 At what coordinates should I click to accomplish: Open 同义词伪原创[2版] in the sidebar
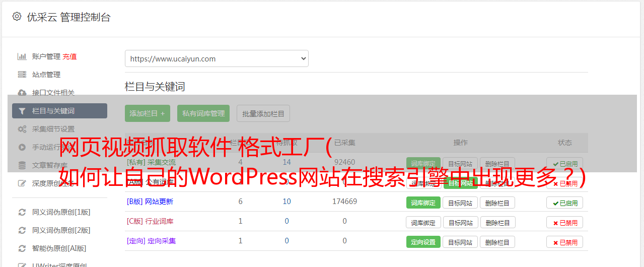[x=61, y=230]
